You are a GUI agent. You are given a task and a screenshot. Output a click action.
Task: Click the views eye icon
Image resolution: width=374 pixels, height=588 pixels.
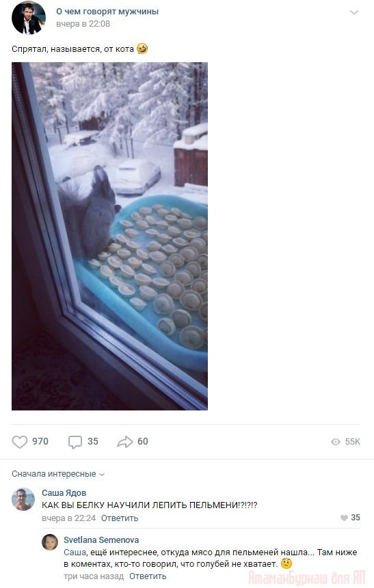click(x=335, y=442)
